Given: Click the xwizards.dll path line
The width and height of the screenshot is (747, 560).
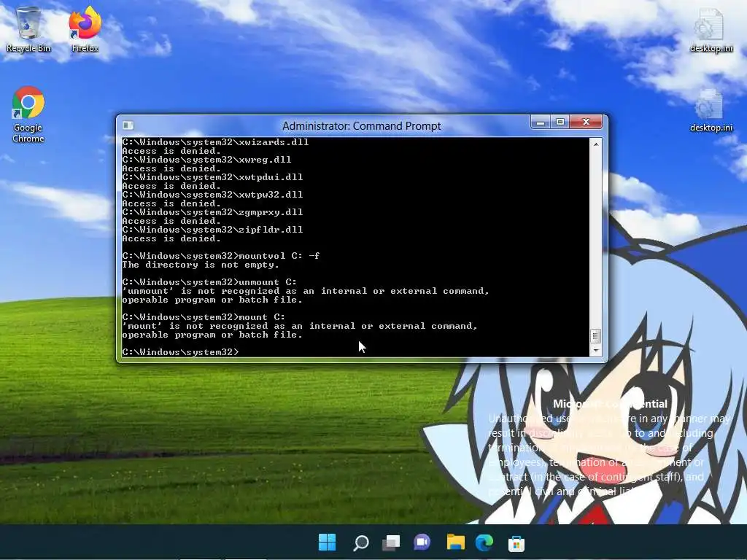Looking at the screenshot, I should [215, 142].
